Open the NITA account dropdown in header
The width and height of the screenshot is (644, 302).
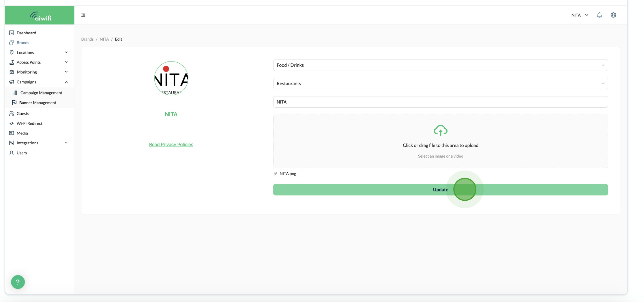[x=580, y=15]
